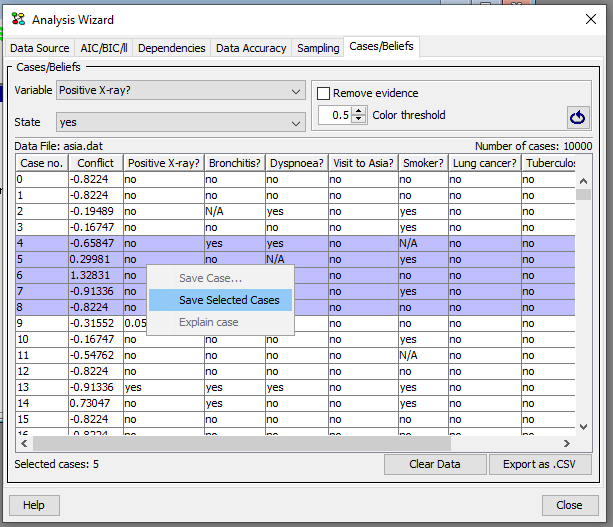This screenshot has width=613, height=527.
Task: Click the Export as .CSV button
Action: coord(540,464)
